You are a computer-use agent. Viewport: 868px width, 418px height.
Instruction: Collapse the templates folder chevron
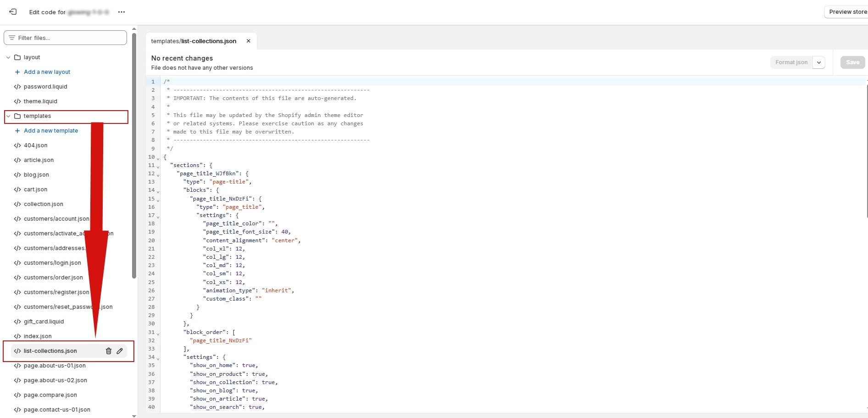[x=8, y=116]
